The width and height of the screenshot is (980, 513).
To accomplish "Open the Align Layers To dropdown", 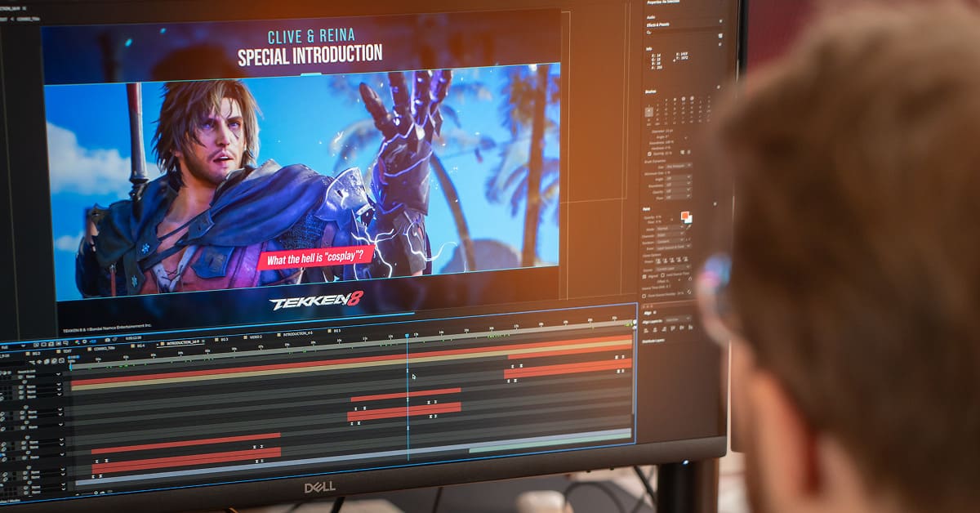I will coord(671,321).
